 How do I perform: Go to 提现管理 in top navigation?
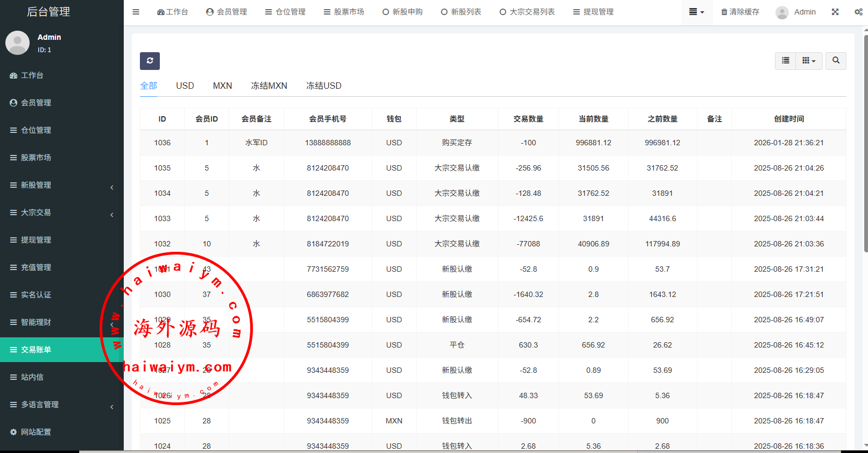tap(593, 12)
